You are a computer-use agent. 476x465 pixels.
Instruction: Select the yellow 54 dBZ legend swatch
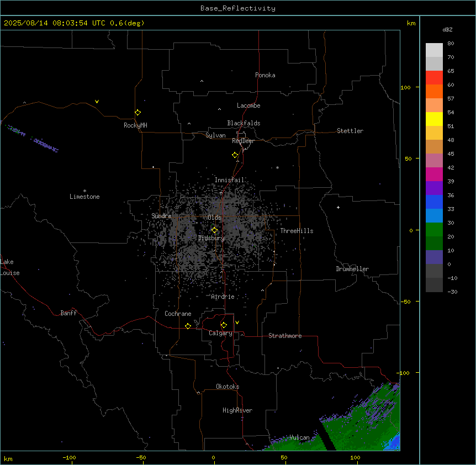click(x=434, y=119)
